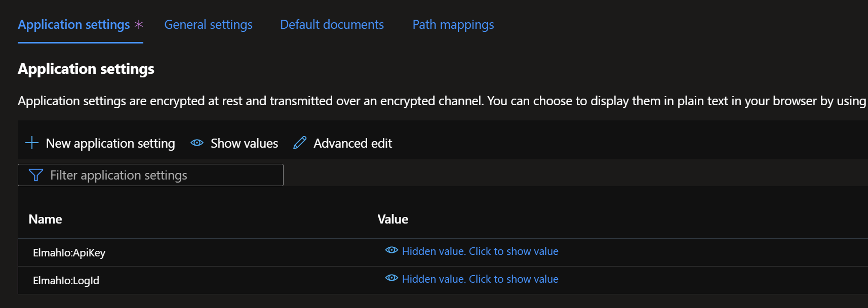
Task: Toggle Show values
Action: 234,143
